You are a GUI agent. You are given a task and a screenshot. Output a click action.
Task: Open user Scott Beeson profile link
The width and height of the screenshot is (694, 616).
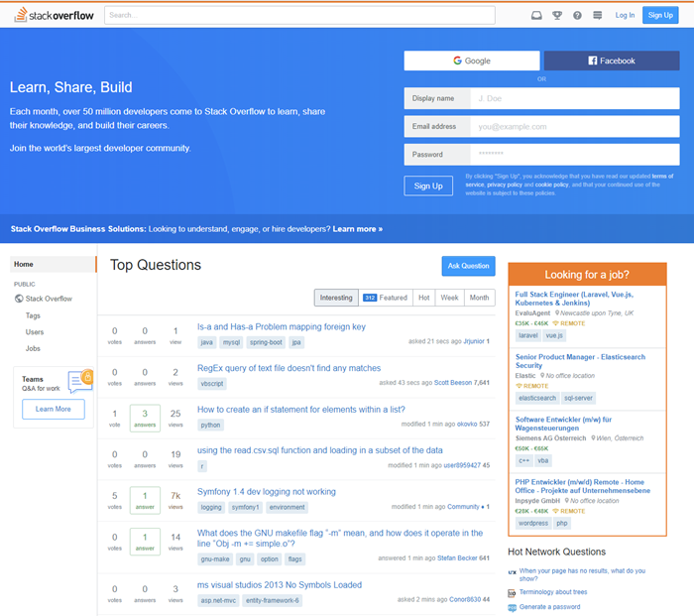click(x=453, y=383)
